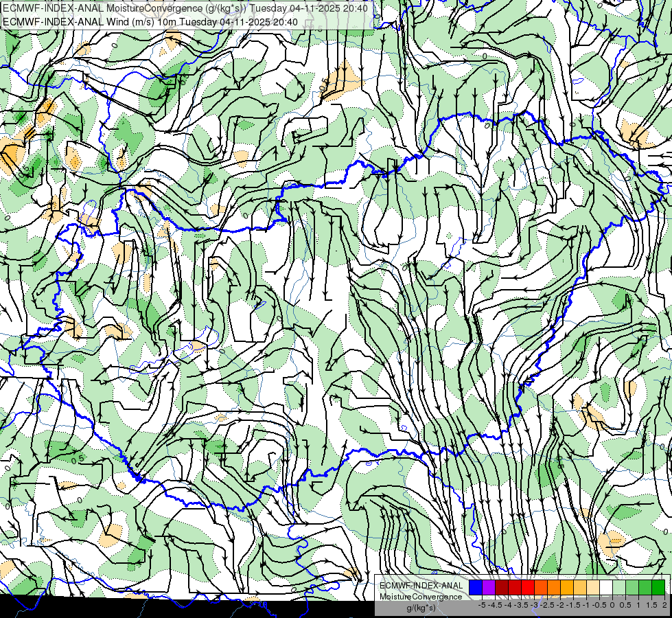672x618 pixels.
Task: Click the -4 tick label on legend
Action: (x=508, y=605)
